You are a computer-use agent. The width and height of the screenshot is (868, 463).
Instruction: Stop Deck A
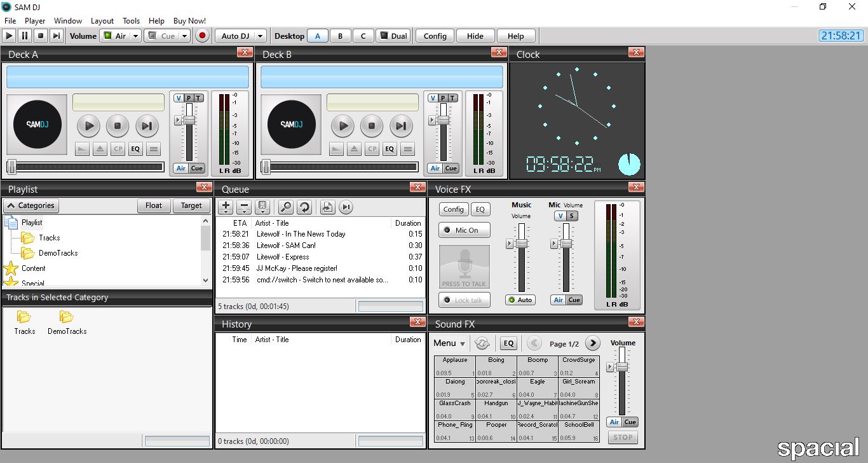pyautogui.click(x=118, y=126)
